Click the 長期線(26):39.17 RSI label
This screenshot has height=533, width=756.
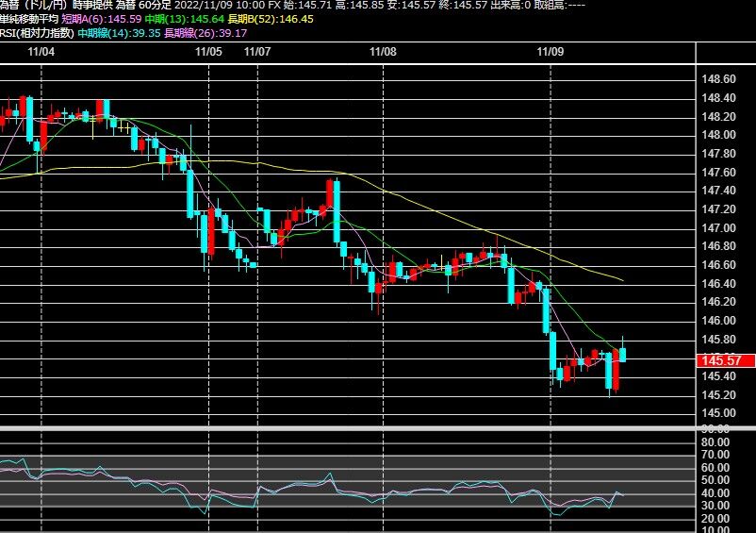click(205, 33)
